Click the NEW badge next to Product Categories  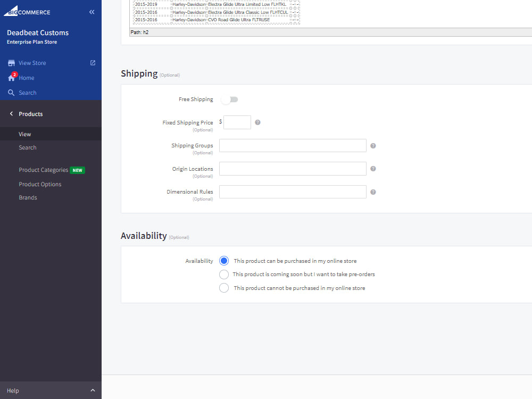pos(77,170)
